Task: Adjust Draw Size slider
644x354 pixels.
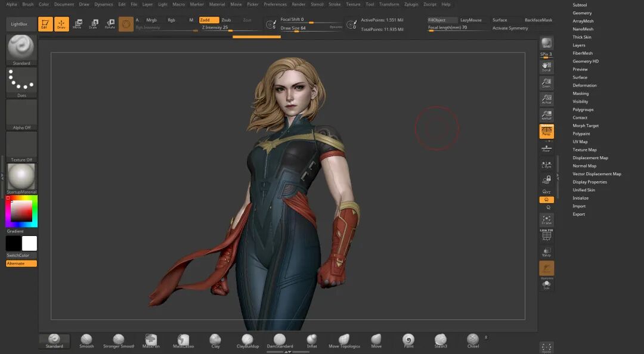Action: point(311,28)
